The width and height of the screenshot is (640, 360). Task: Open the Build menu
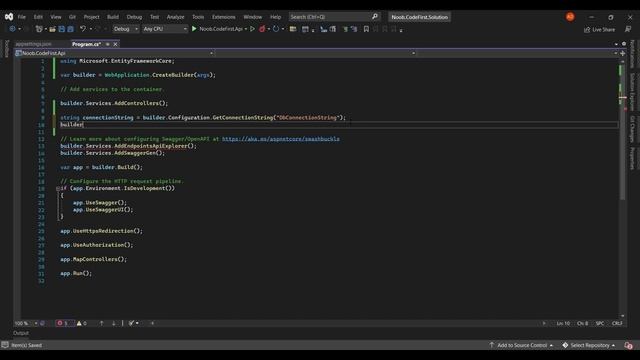pos(113,17)
